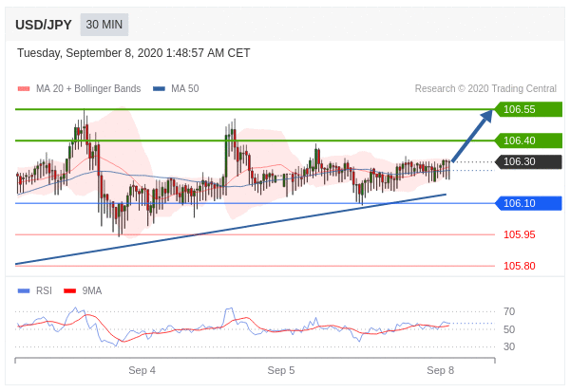Click the MA 50 legend label
Viewport: 570px width, 392px height.
tap(185, 88)
